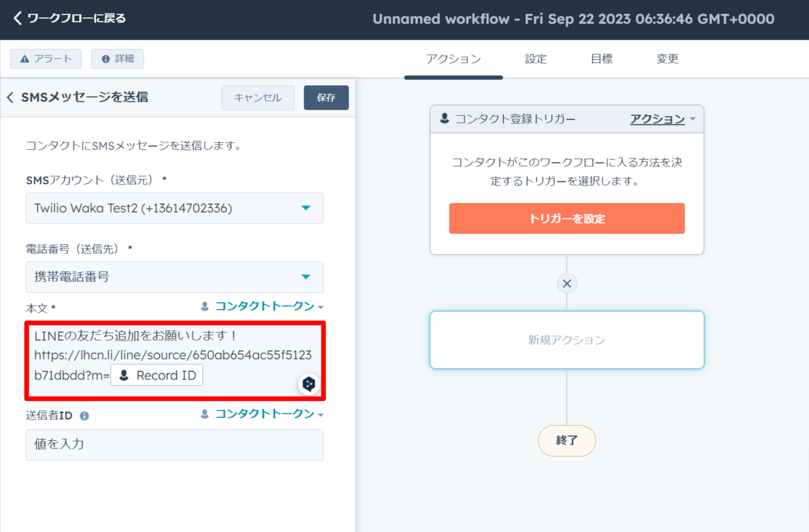Click the Record ID token in message body

[157, 376]
